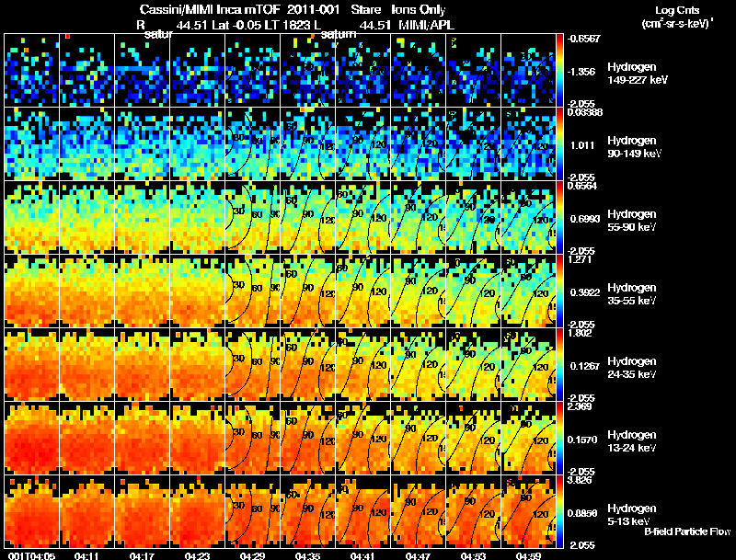Open the 13-24 keV panel at 04:11
Screen dimensions: 736x560
(86, 438)
